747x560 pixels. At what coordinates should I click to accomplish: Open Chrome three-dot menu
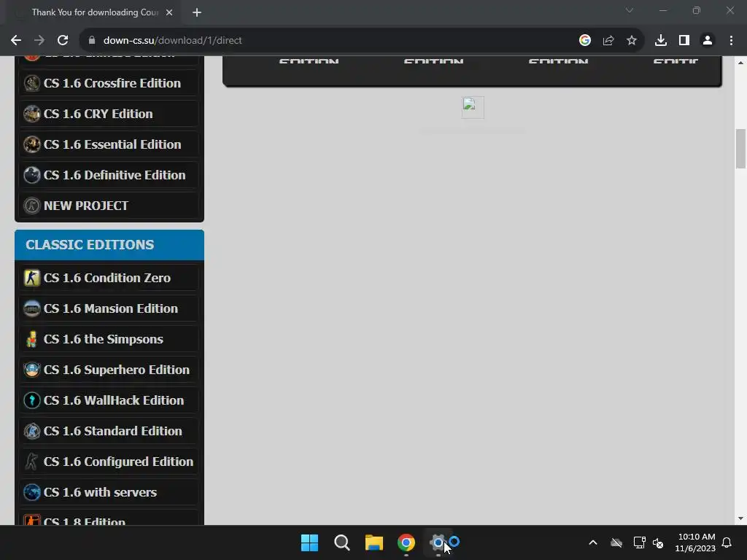pyautogui.click(x=731, y=41)
